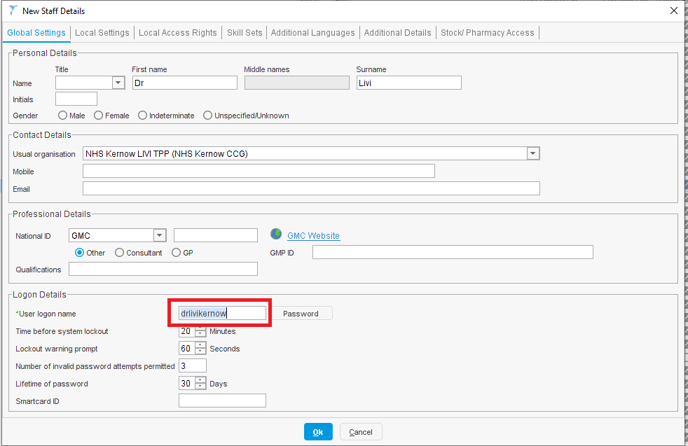The width and height of the screenshot is (688, 446).
Task: Click the Password button
Action: point(301,314)
